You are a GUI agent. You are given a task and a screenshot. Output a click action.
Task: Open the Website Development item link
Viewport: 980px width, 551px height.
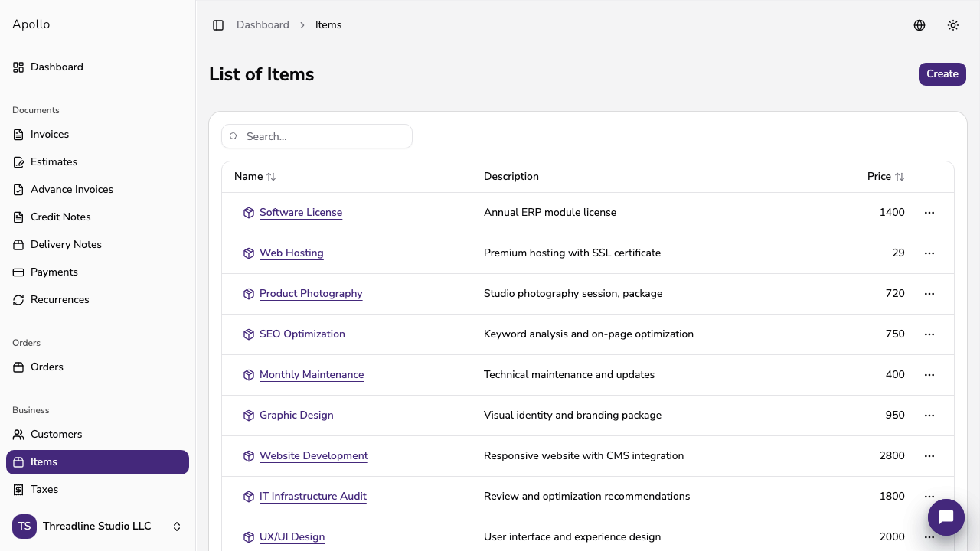click(314, 456)
